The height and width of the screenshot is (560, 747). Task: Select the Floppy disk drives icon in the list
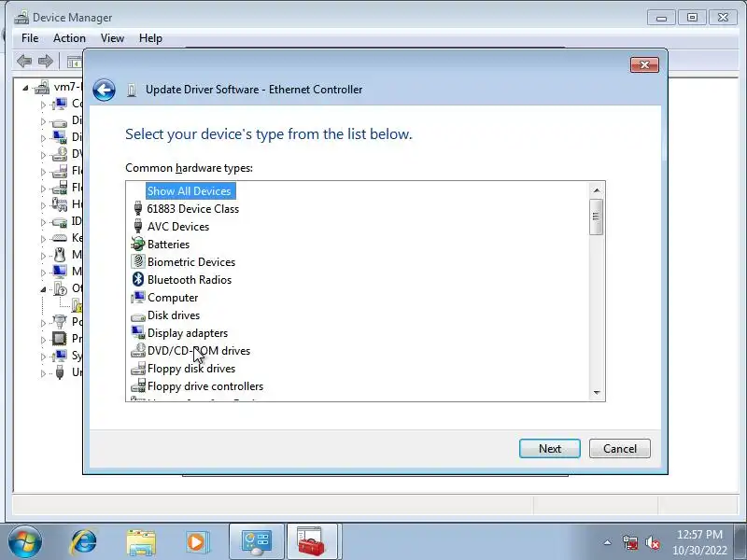point(137,368)
